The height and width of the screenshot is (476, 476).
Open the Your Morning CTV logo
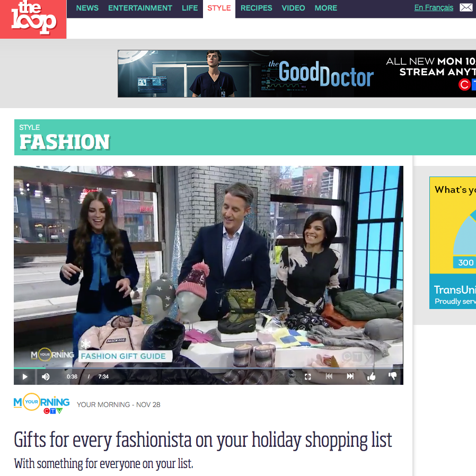41,404
